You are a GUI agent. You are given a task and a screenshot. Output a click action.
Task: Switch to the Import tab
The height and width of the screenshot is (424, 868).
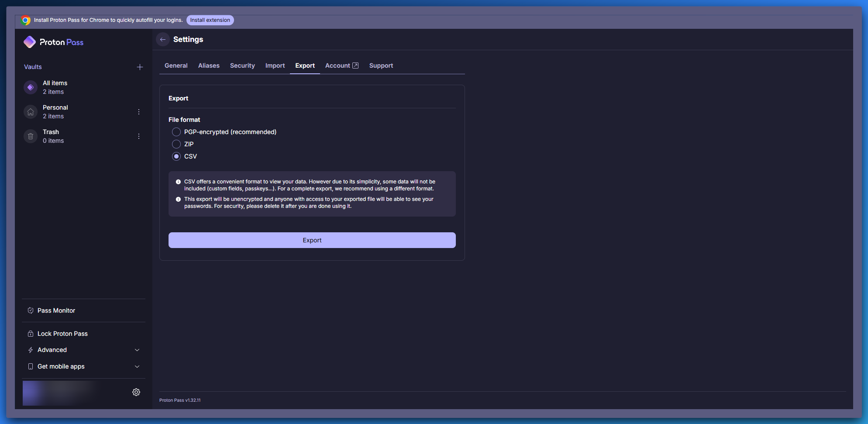(x=275, y=65)
